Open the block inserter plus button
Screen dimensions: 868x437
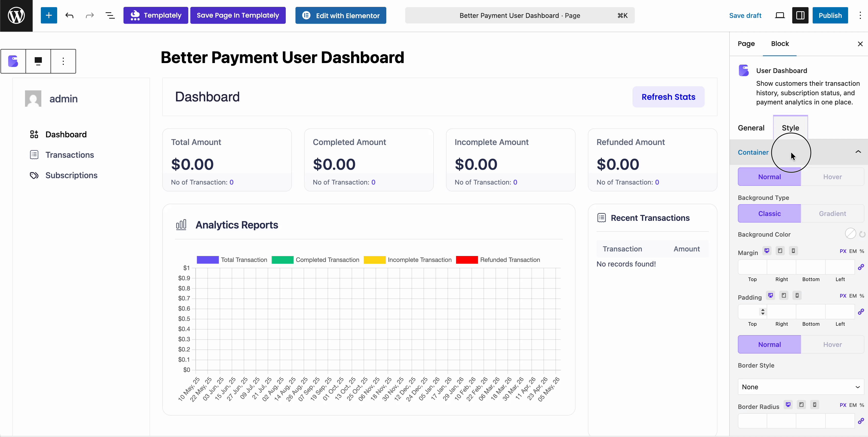pos(49,16)
